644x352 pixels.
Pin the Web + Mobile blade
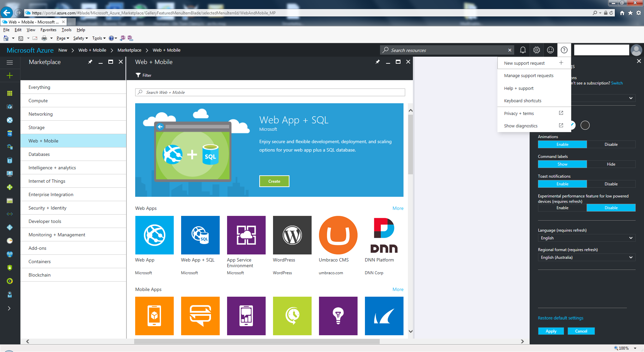(378, 62)
